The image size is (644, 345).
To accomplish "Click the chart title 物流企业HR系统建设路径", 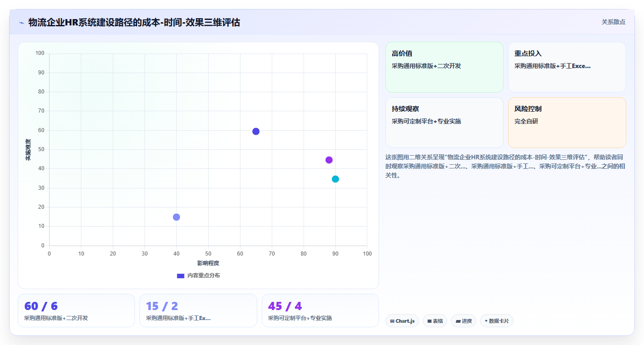I will 134,22.
